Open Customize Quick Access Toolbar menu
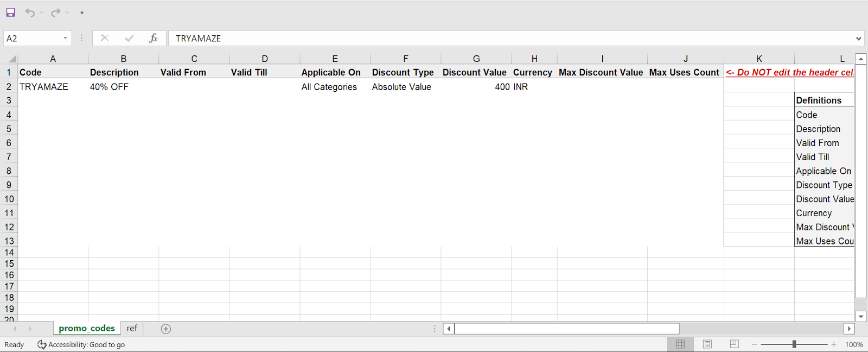Screen dimensions: 868x352 click(81, 12)
